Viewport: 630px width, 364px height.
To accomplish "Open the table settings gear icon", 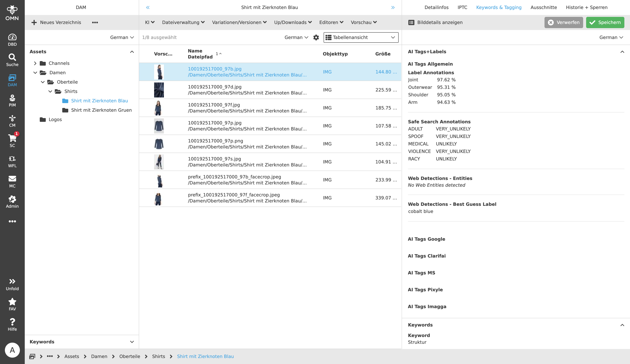I will (316, 37).
